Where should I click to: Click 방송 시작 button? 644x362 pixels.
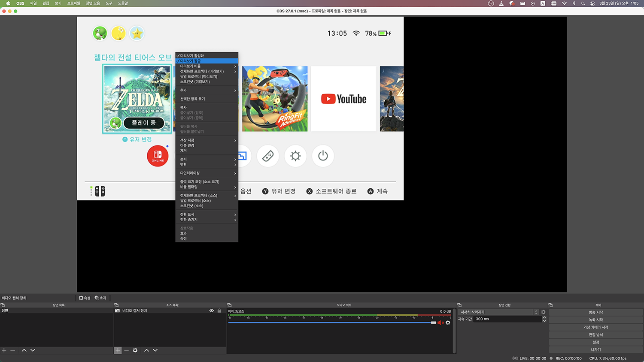[x=595, y=312]
